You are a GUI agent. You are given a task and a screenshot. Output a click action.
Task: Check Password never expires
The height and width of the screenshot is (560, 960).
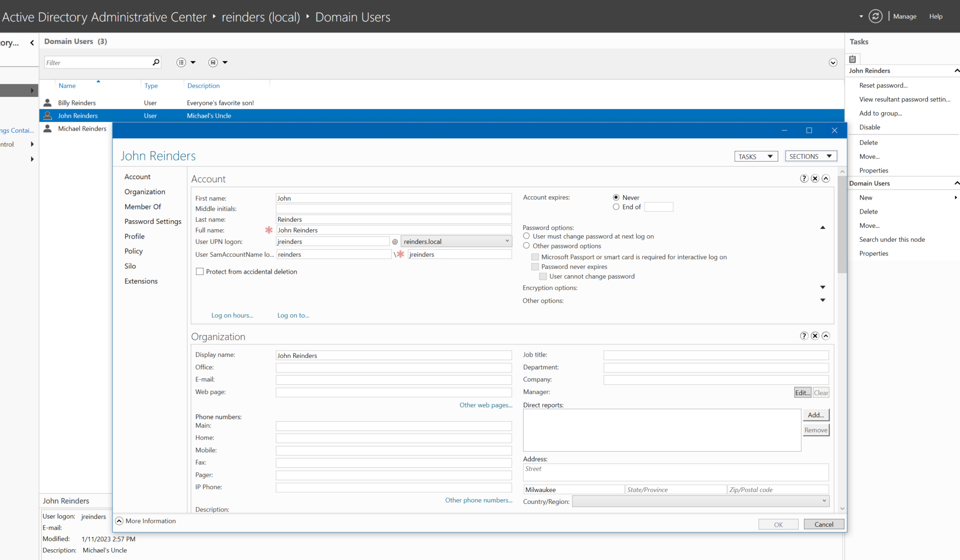click(x=535, y=266)
